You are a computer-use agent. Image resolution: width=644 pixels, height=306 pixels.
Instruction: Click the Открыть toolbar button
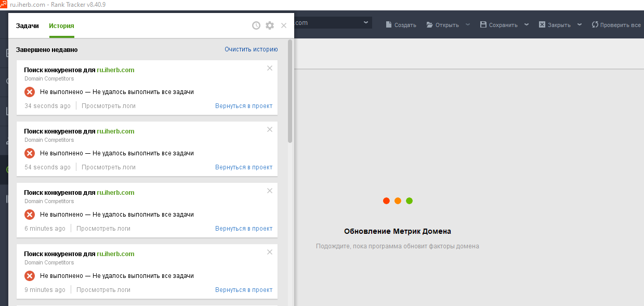tap(442, 25)
